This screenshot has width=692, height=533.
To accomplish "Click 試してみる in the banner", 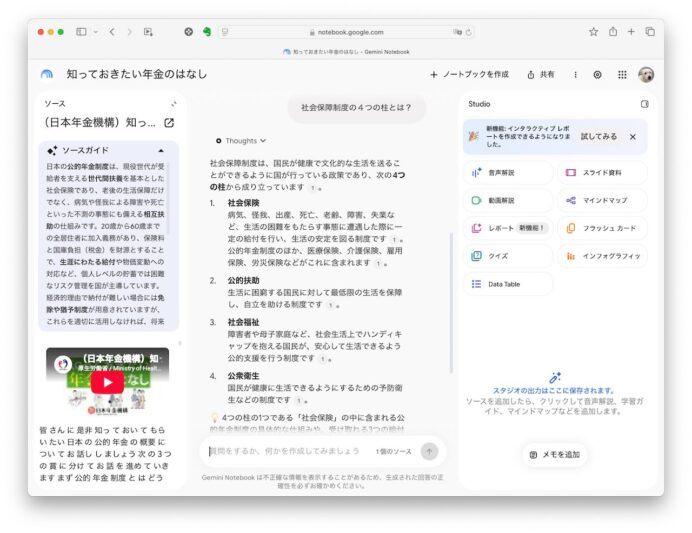I will point(598,137).
